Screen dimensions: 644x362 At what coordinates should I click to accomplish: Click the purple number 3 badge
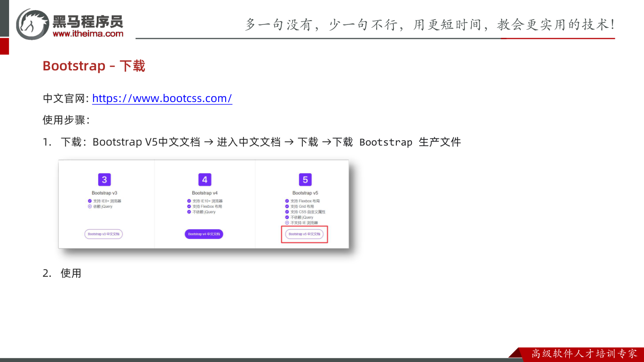tap(104, 180)
